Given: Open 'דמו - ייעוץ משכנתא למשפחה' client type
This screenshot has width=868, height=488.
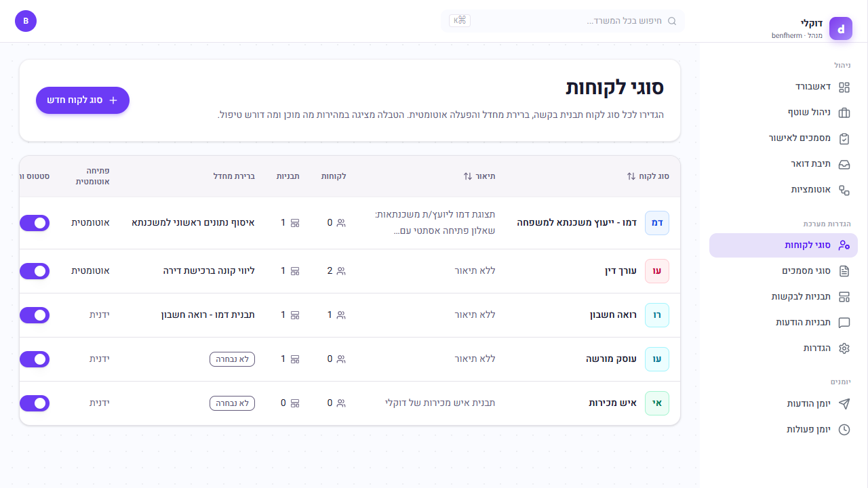Looking at the screenshot, I should pos(577,222).
